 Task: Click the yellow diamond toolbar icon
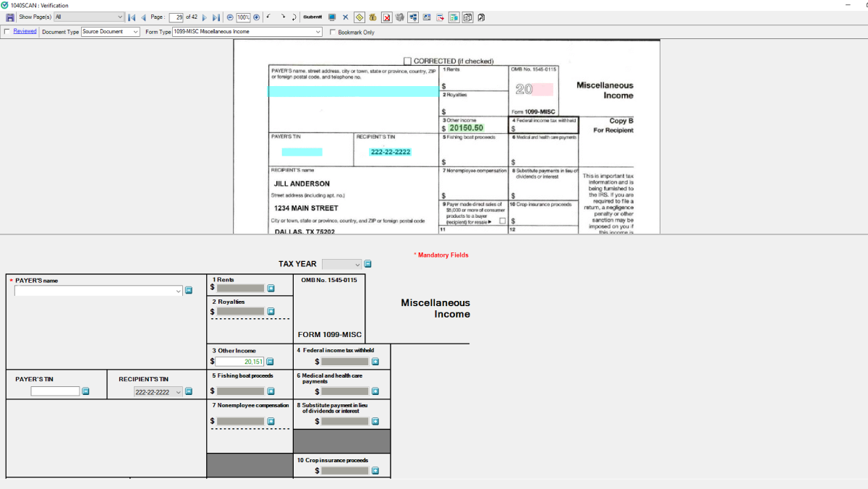tap(359, 17)
